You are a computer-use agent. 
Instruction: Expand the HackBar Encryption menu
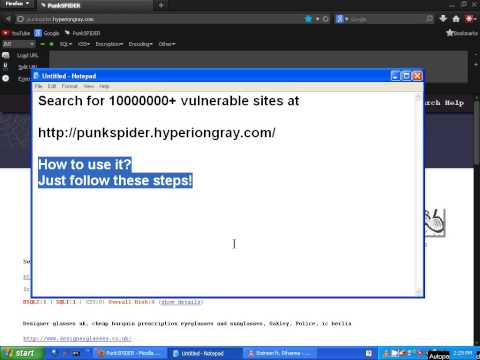click(109, 44)
